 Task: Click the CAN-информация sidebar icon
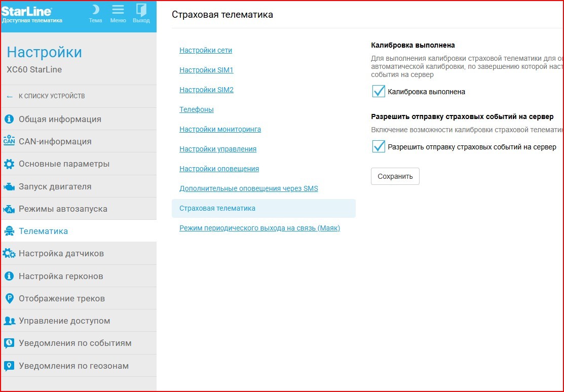[9, 141]
